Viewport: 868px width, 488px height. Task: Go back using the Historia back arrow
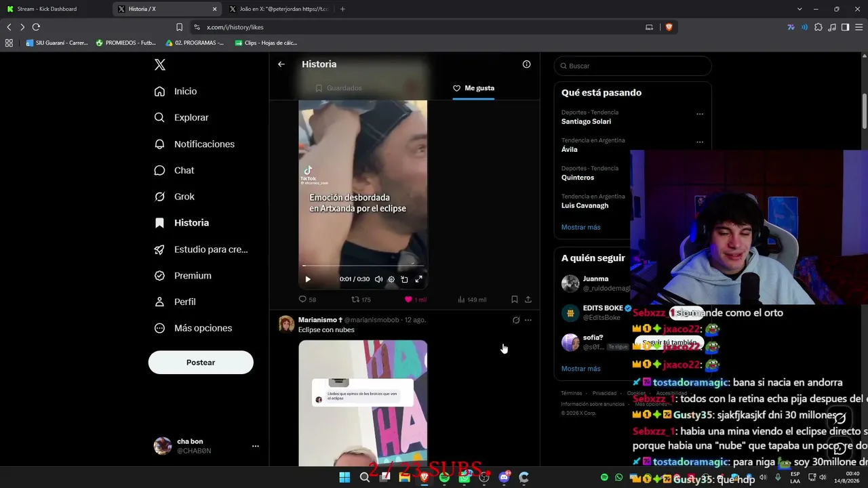[281, 64]
